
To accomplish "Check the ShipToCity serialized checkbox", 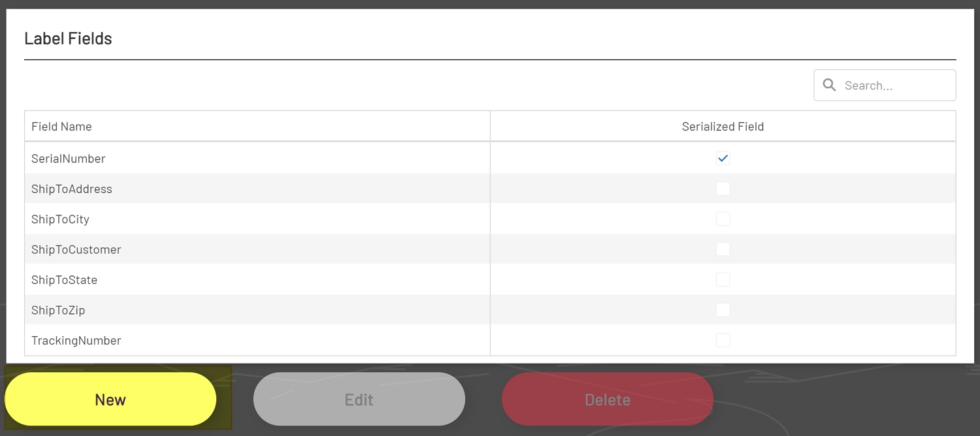I will [723, 219].
